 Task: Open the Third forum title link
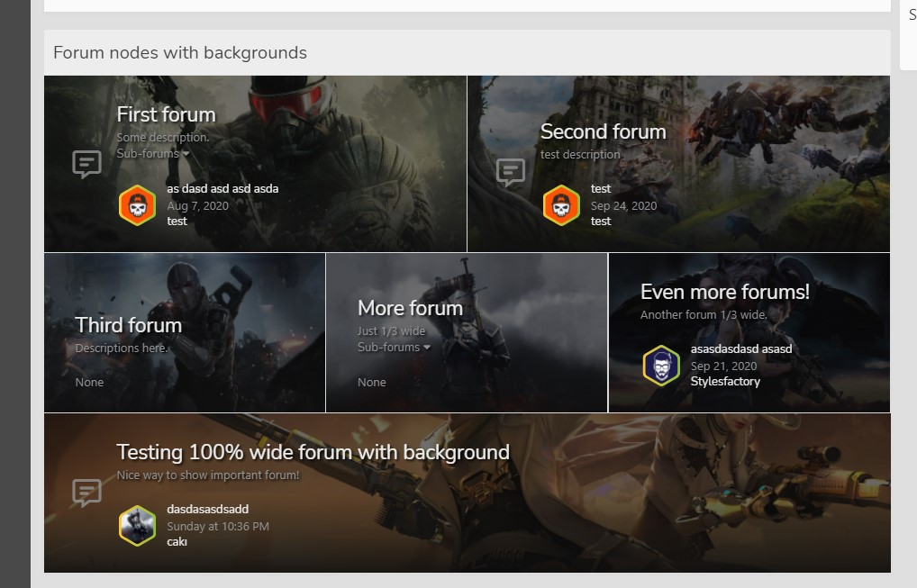tap(129, 325)
